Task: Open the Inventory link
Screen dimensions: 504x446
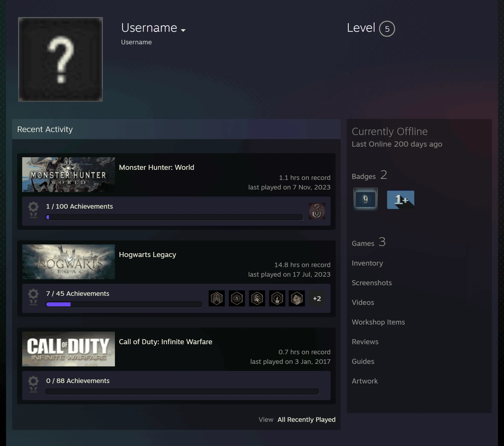Action: click(367, 263)
